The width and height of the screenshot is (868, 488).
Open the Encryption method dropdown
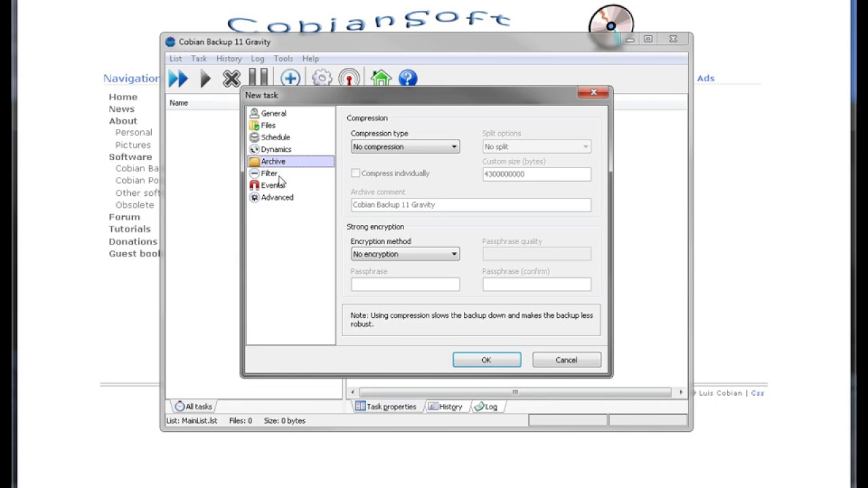(454, 253)
